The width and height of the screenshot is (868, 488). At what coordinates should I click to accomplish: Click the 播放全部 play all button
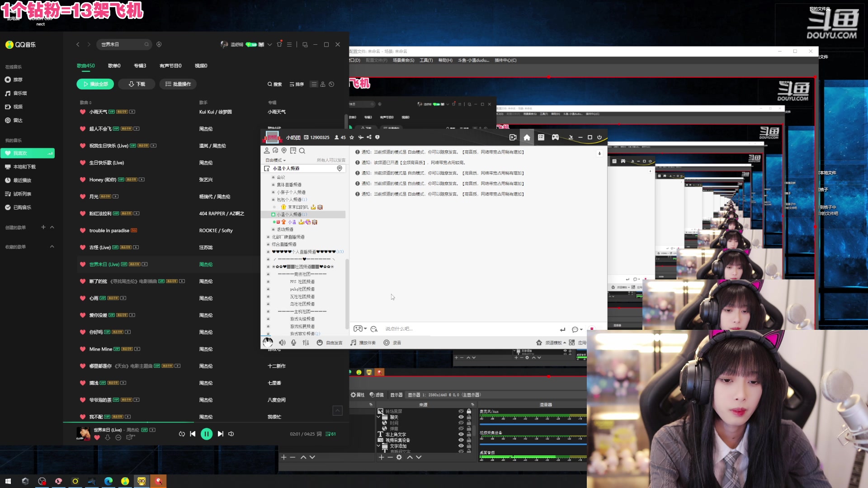point(95,84)
